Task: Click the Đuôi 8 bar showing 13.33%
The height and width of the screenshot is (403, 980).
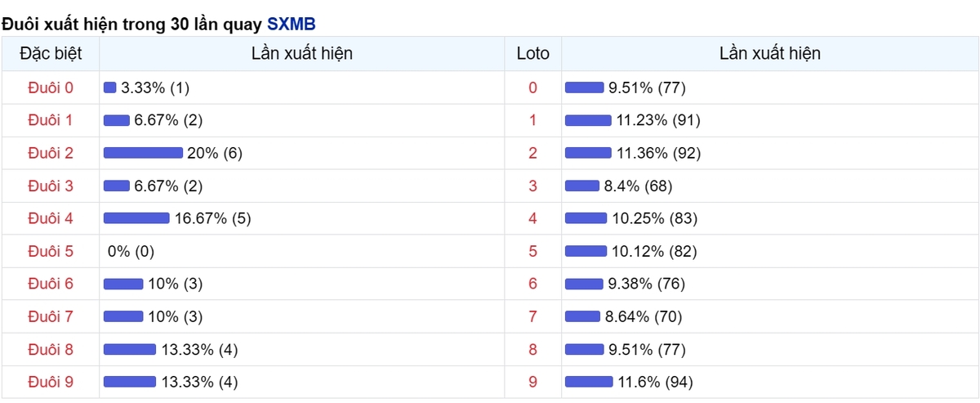Action: pyautogui.click(x=130, y=349)
